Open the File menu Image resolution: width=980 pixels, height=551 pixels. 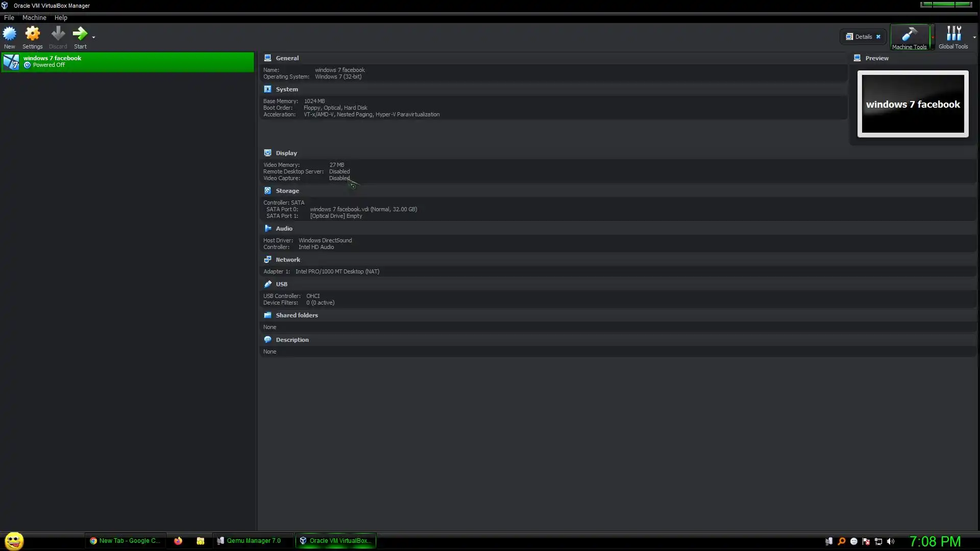[9, 17]
